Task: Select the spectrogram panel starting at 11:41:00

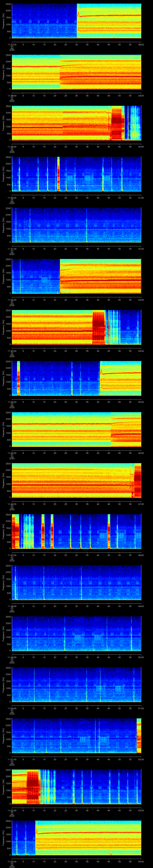Action: pyautogui.click(x=76, y=225)
